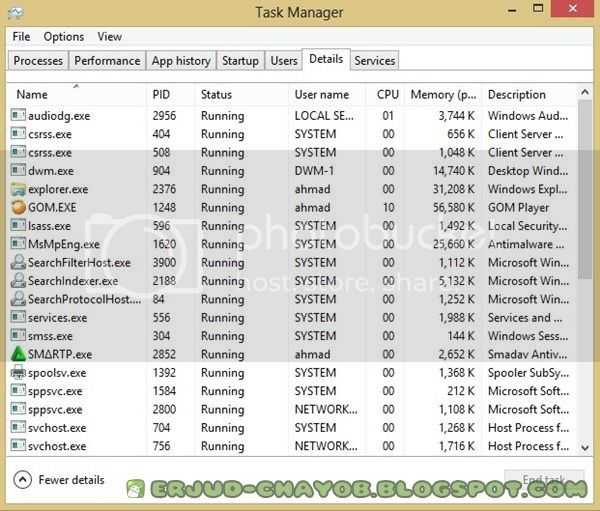Click the SearchIndexer.exe icon

pos(18,281)
